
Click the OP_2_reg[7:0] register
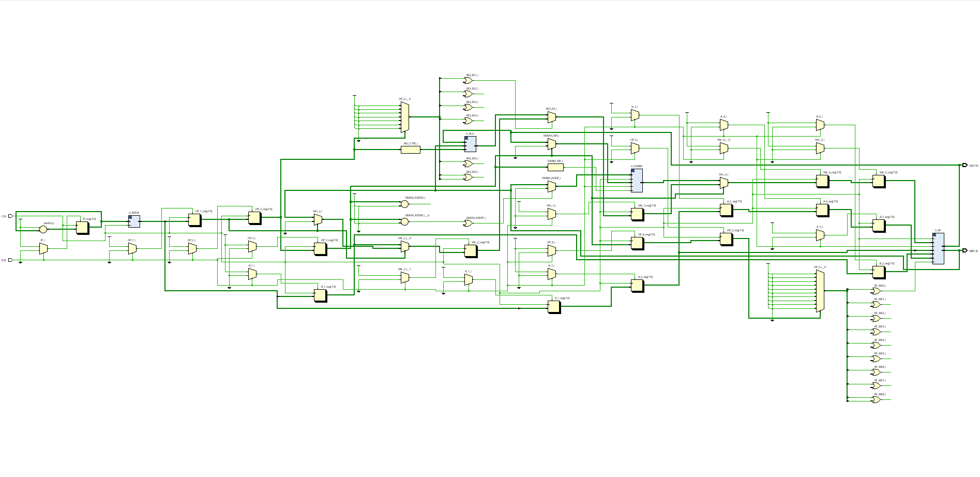tap(255, 218)
